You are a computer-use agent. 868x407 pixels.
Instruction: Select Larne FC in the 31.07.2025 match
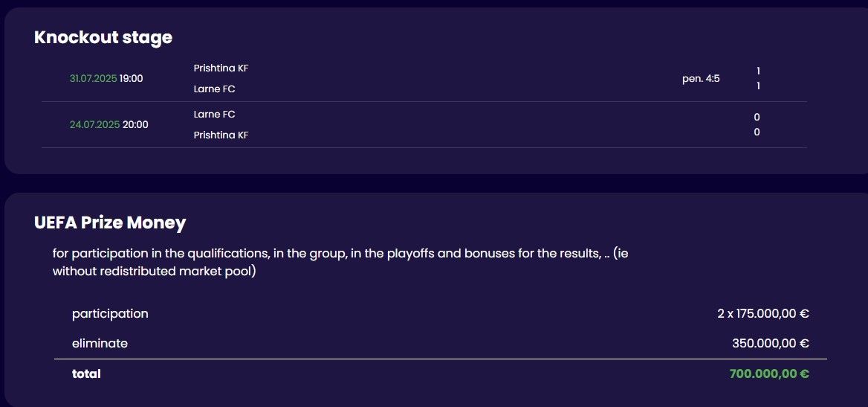coord(214,89)
